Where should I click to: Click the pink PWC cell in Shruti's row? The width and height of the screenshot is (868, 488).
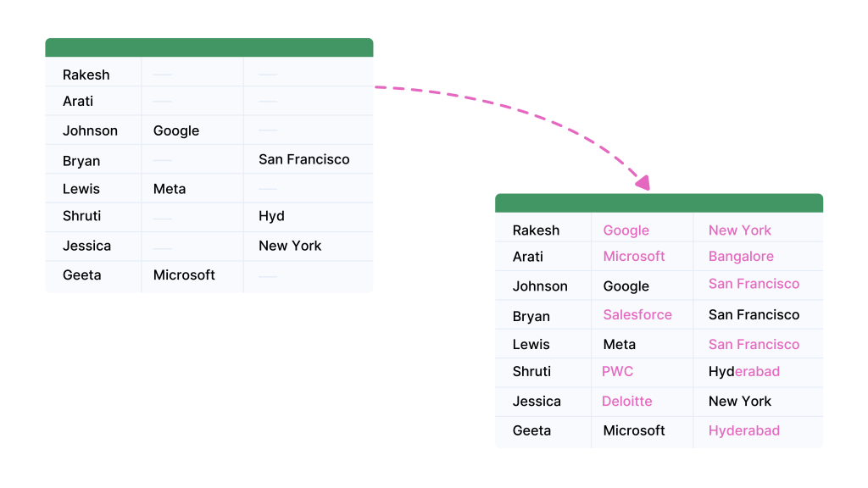click(643, 373)
